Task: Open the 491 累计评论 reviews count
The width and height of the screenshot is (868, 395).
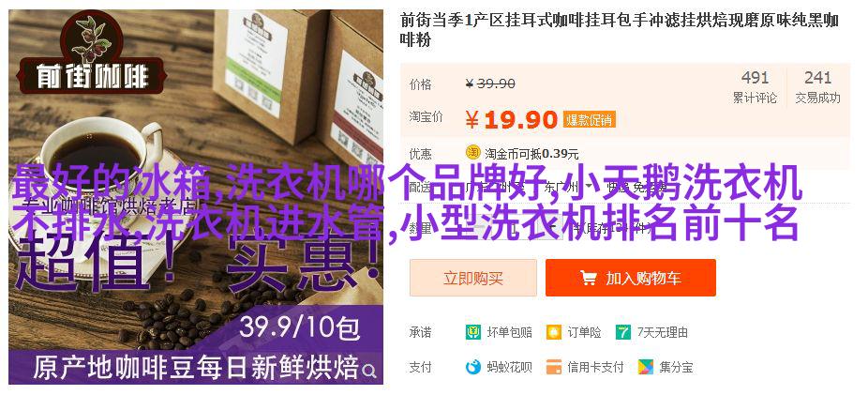Action: 756,87
